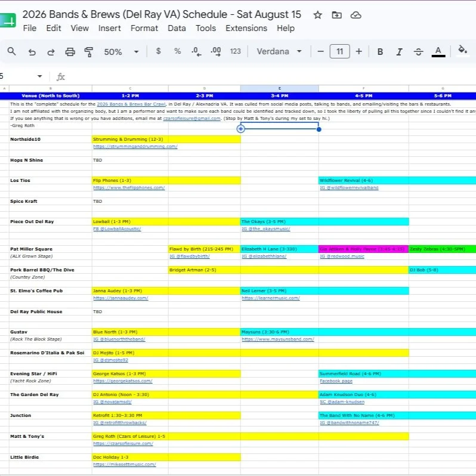Star this spreadsheet document
Image resolution: width=476 pixels, height=476 pixels.
tap(317, 15)
